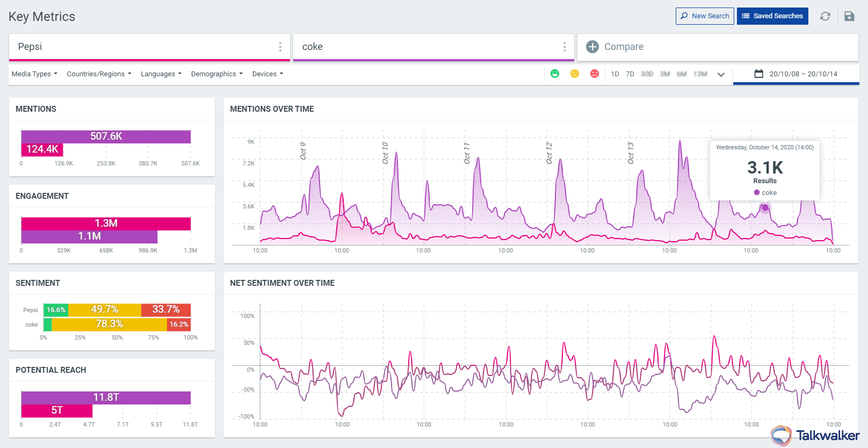Expand the Media Types filter dropdown

click(34, 74)
